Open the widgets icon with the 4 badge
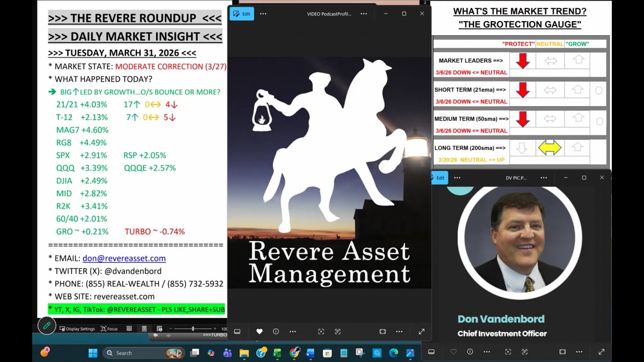Image resolution: width=644 pixels, height=362 pixels. click(45, 352)
